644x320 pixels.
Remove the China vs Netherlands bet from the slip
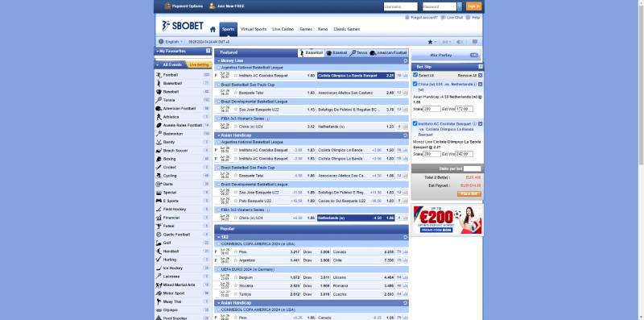click(x=480, y=84)
